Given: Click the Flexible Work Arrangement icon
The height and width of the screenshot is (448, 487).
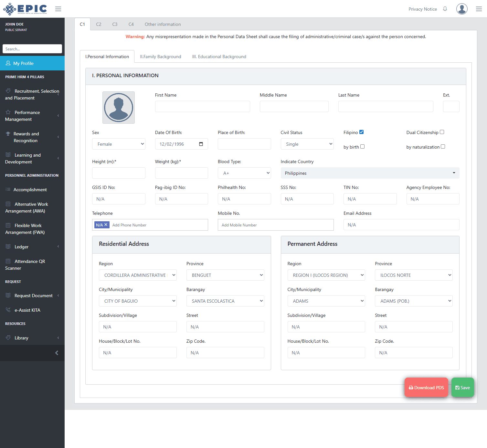Looking at the screenshot, I should coord(8,225).
